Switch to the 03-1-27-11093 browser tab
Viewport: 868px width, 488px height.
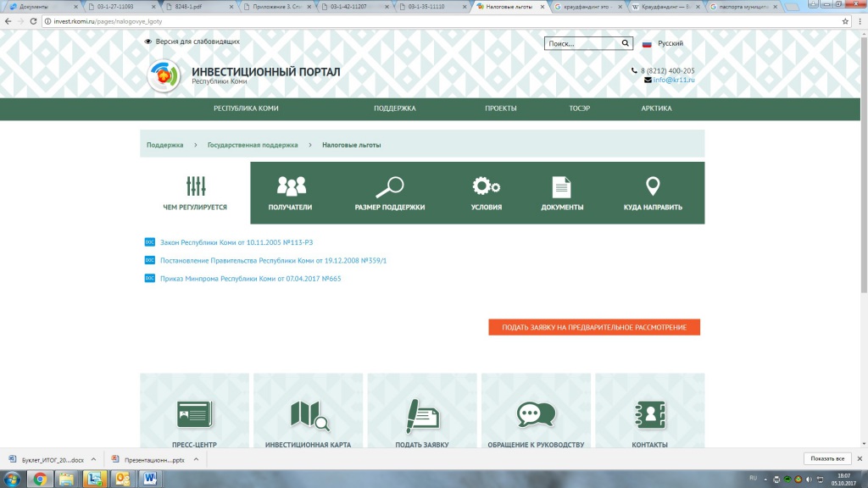click(x=122, y=7)
